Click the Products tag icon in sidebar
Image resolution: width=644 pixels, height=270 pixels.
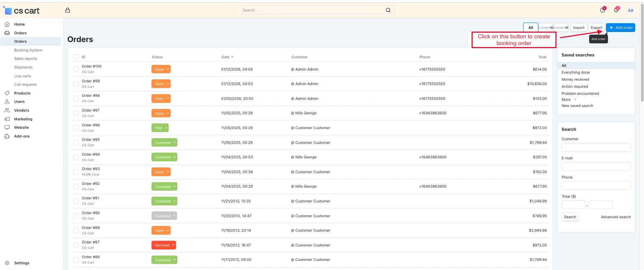point(7,93)
